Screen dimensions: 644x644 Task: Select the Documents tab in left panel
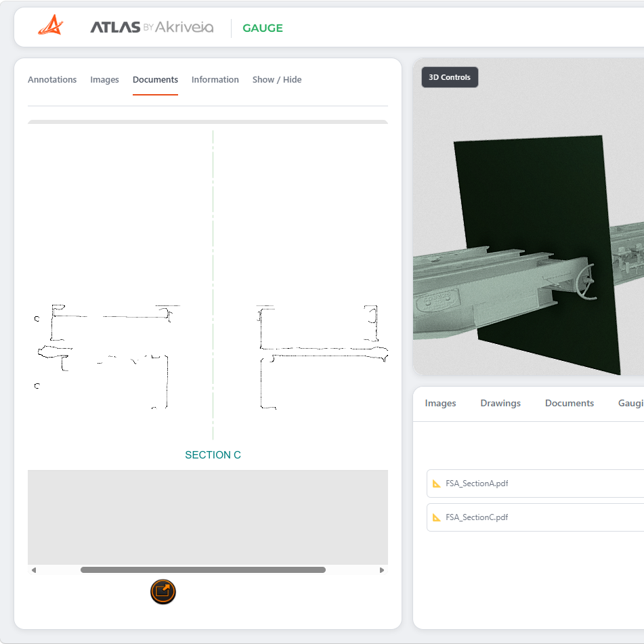(x=155, y=80)
